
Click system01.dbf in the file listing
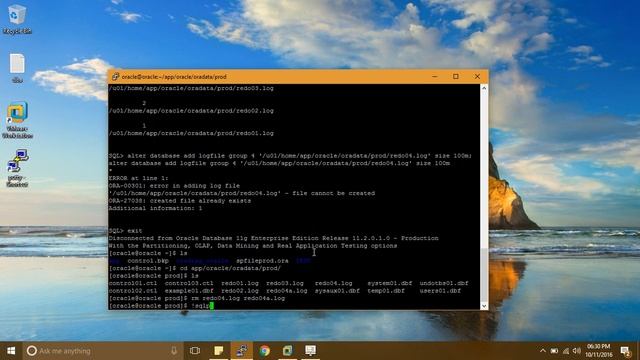click(x=390, y=283)
